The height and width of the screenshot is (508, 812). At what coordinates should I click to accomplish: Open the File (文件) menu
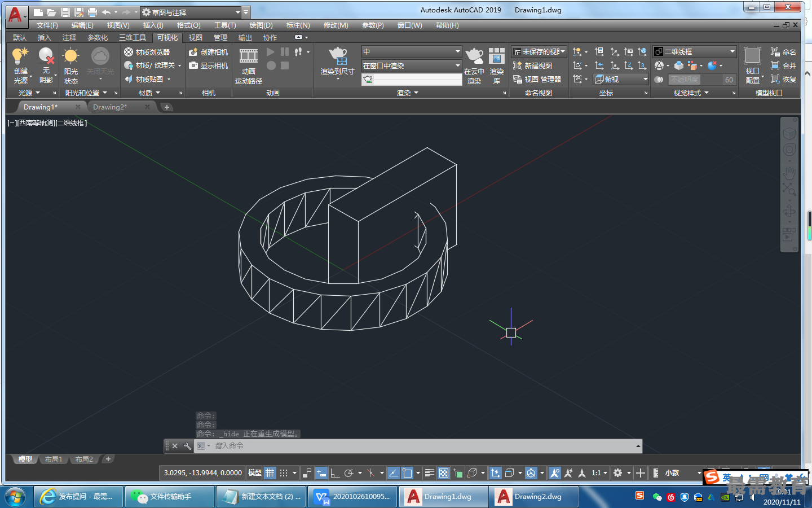point(47,25)
